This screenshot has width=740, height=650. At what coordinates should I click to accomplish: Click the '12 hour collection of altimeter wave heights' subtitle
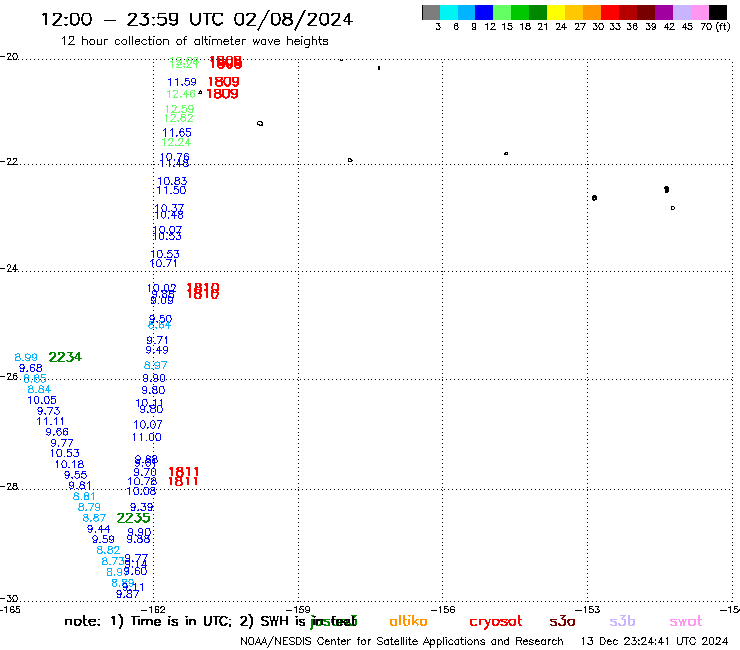coord(194,41)
